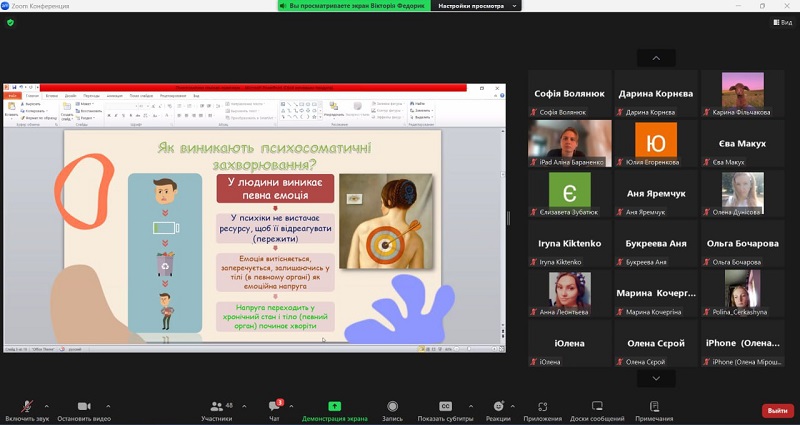Screen dimensions: 800x425
Task: Click the green encryption shield icon
Action: click(x=11, y=22)
